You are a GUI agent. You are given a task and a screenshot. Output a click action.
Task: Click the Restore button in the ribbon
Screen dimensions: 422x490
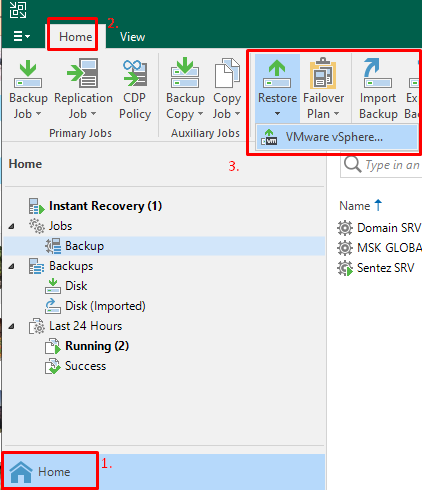point(277,88)
